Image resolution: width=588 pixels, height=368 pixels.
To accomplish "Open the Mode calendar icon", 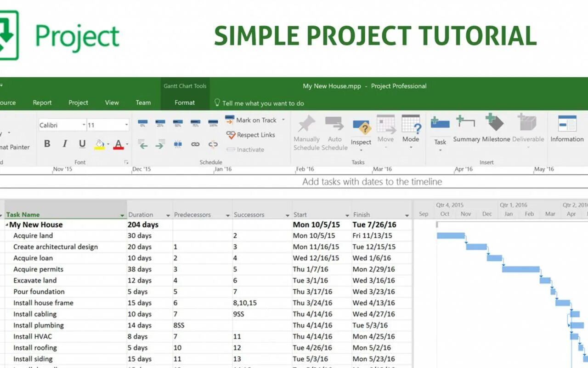I will click(x=411, y=124).
